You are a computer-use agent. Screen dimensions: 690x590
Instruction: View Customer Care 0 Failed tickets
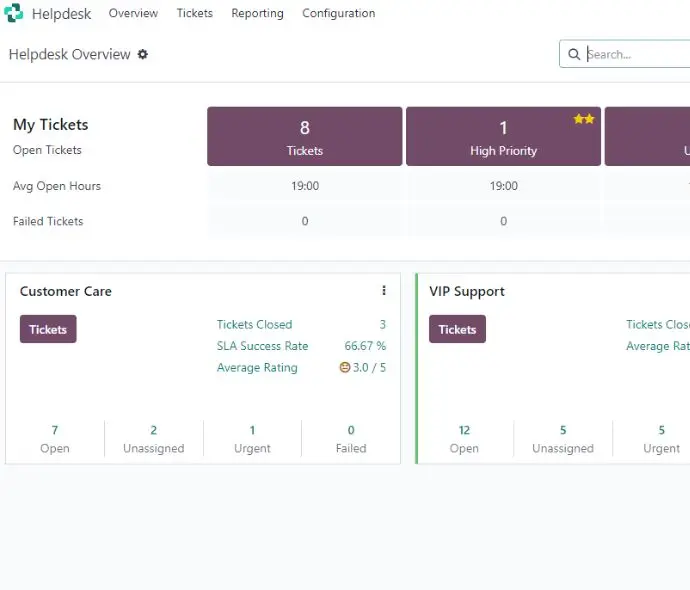coord(351,439)
